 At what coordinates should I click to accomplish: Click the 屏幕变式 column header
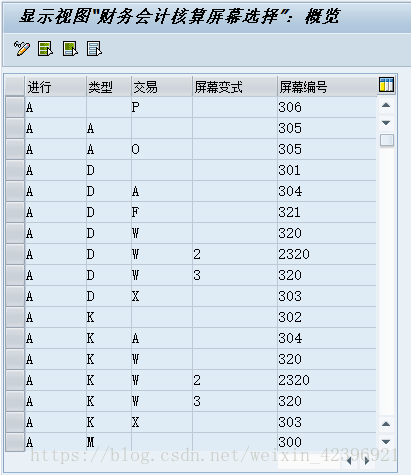tap(235, 86)
